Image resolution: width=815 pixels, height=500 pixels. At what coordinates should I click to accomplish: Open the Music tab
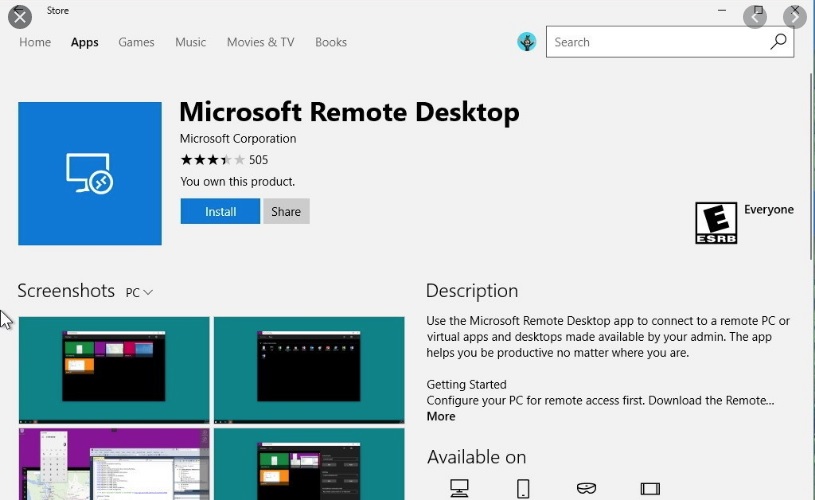(190, 42)
